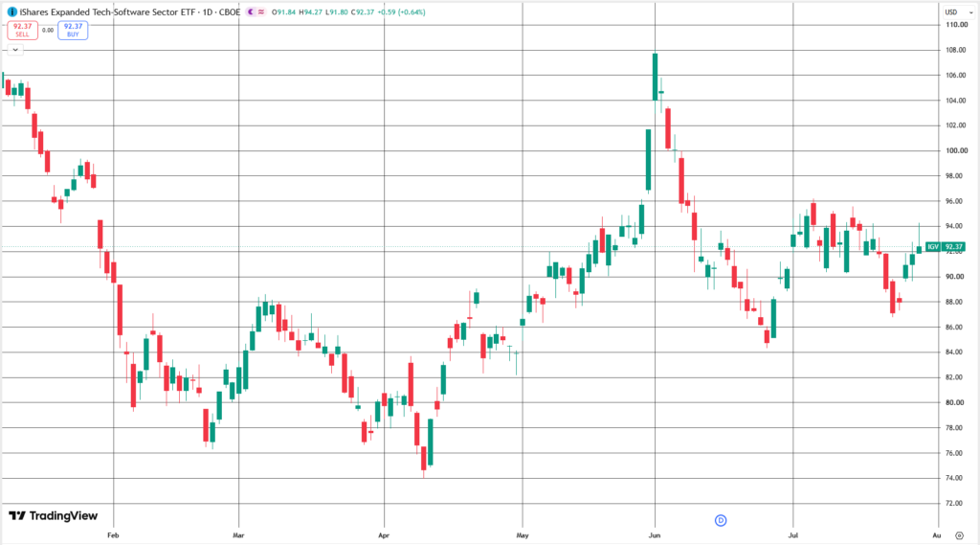Click the Jul label on time axis

(793, 535)
